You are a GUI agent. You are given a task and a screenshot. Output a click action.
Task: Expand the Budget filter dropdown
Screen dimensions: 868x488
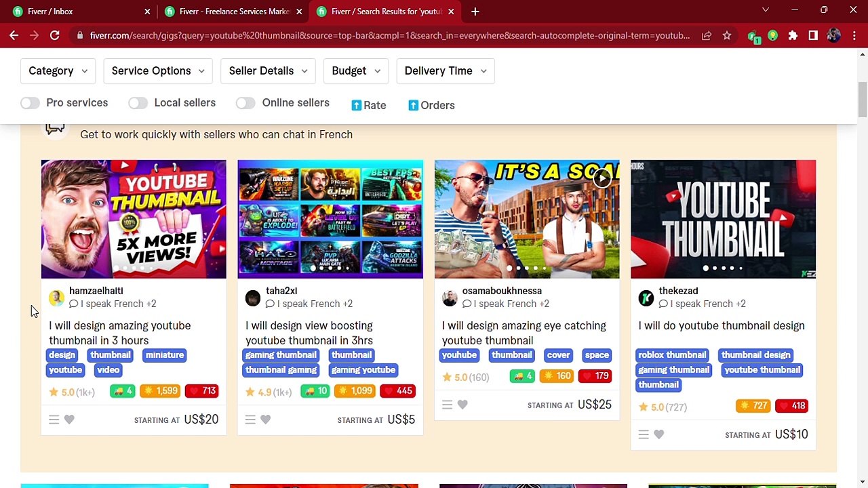click(x=356, y=70)
